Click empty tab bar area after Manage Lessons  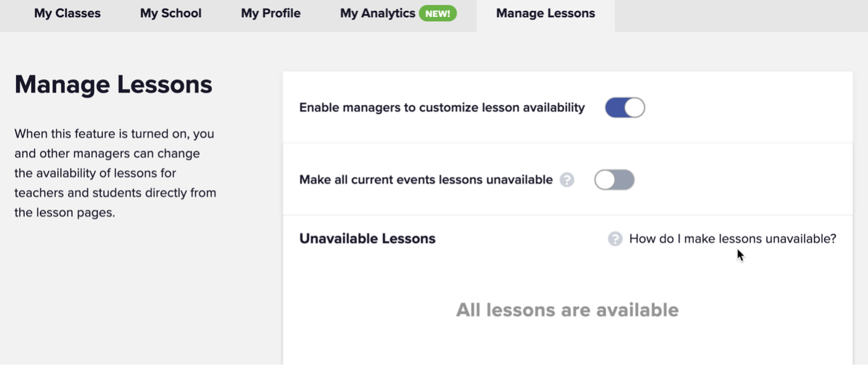741,16
